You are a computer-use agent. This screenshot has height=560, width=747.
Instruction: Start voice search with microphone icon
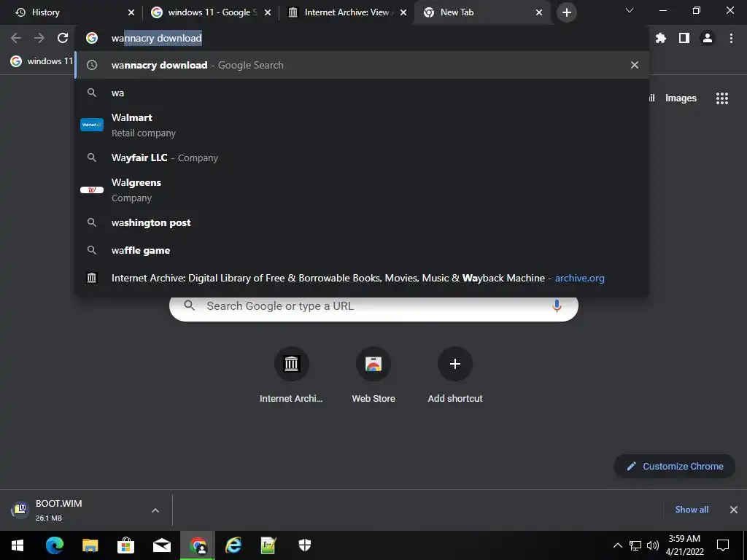[557, 306]
